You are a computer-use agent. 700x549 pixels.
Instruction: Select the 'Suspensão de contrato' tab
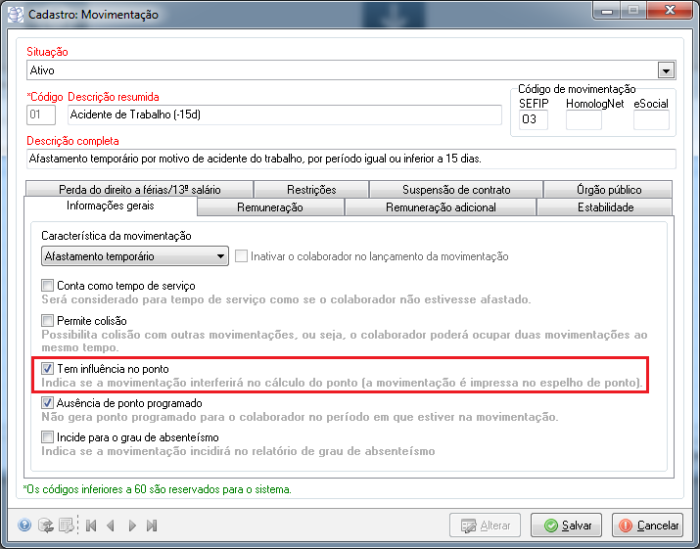click(x=456, y=189)
